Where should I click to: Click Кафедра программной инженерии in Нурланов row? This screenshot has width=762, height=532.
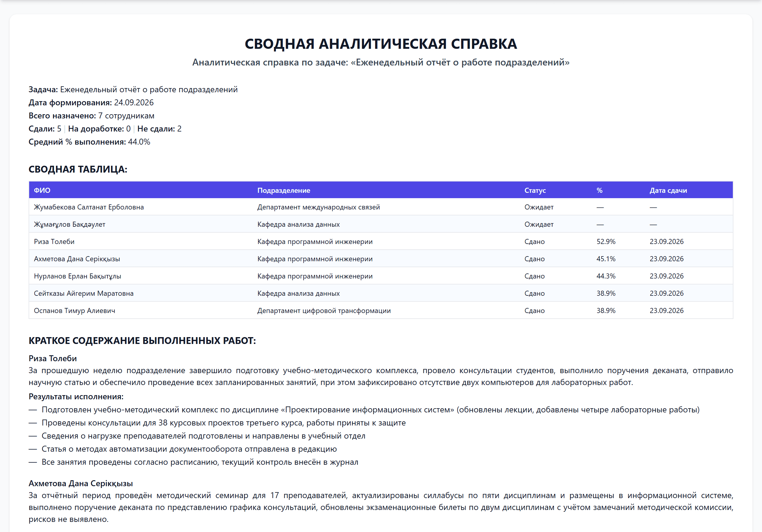315,276
